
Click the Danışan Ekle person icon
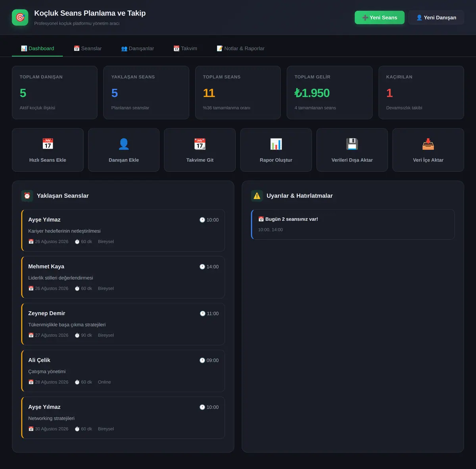(124, 144)
